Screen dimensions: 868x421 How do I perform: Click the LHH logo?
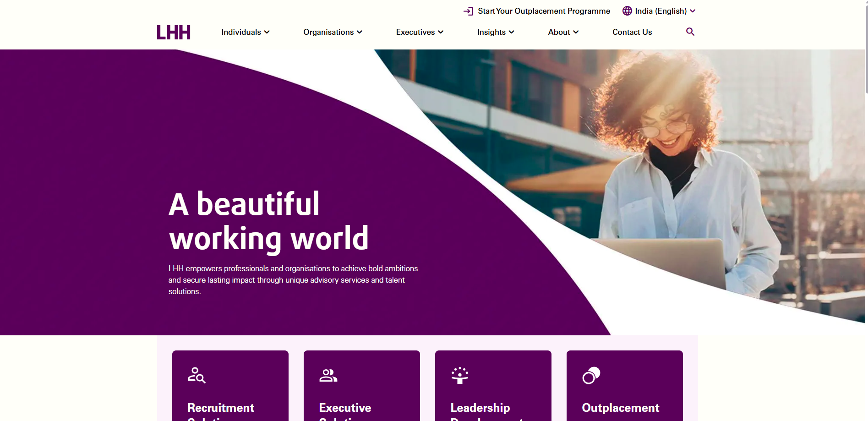click(173, 33)
